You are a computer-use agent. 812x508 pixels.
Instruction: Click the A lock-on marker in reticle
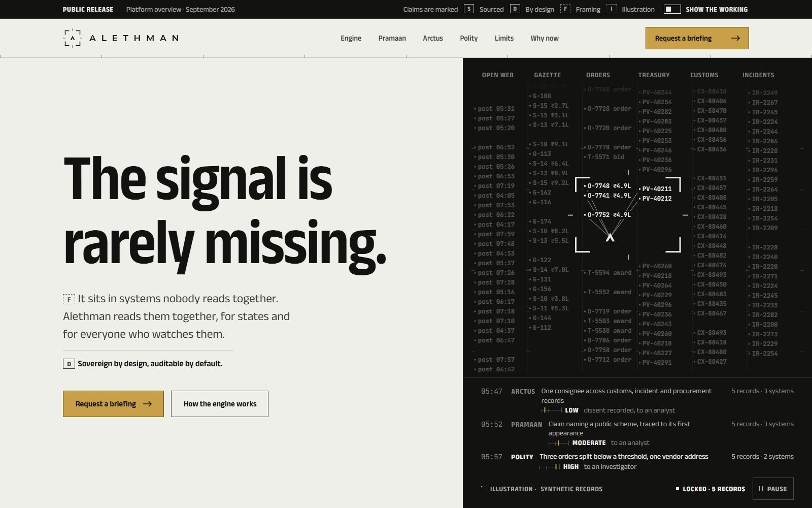(610, 237)
